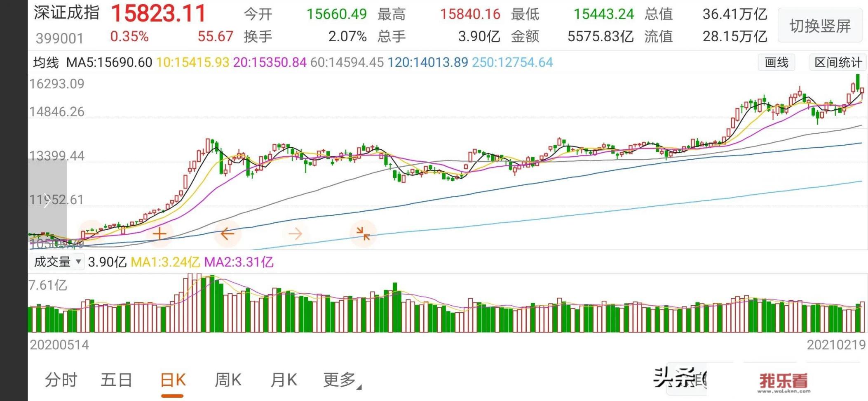Click the minus zoom-out chart icon
Viewport: 868px width, 401px height.
pyautogui.click(x=91, y=234)
